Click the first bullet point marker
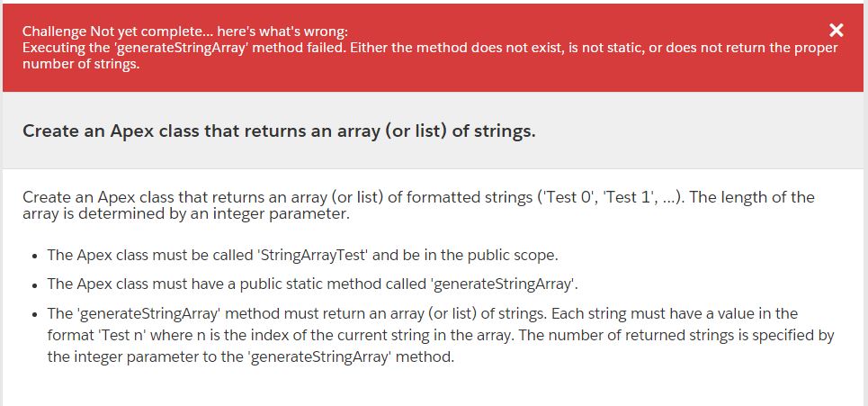Viewport: 868px width, 406px height. [34, 256]
